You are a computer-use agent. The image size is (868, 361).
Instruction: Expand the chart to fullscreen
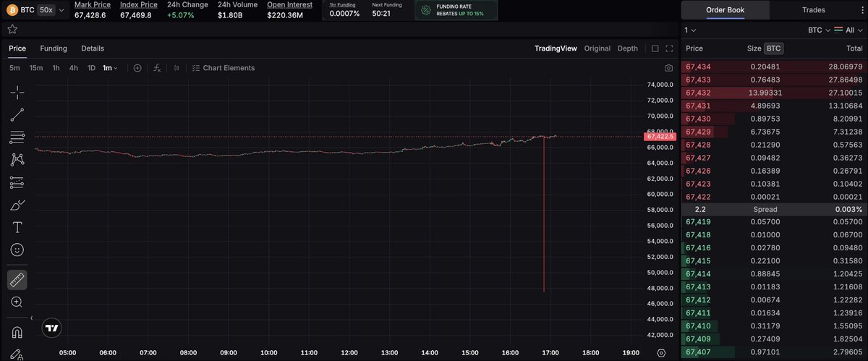(668, 48)
